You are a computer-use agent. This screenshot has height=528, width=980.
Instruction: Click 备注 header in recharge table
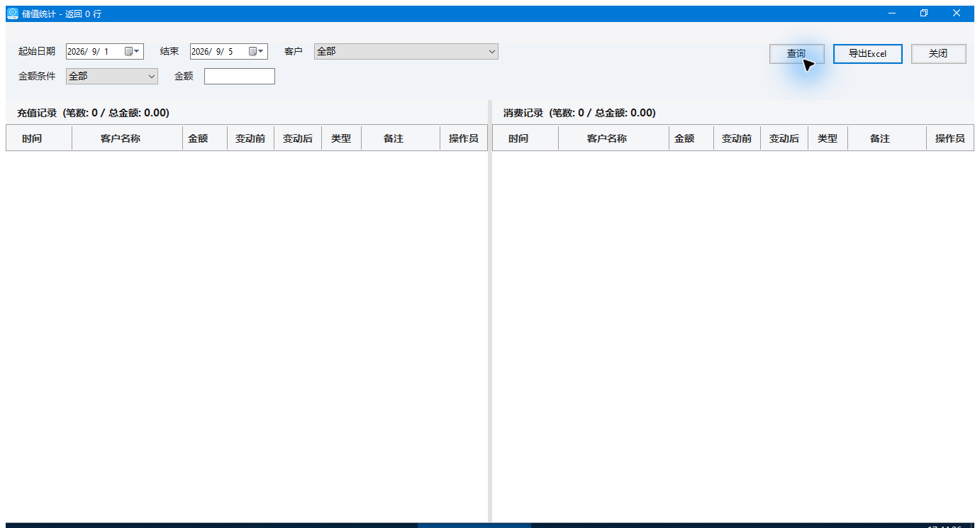click(401, 138)
